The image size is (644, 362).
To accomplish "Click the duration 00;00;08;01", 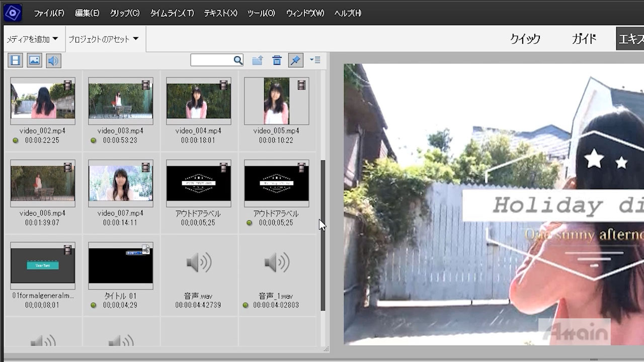I will 43,305.
